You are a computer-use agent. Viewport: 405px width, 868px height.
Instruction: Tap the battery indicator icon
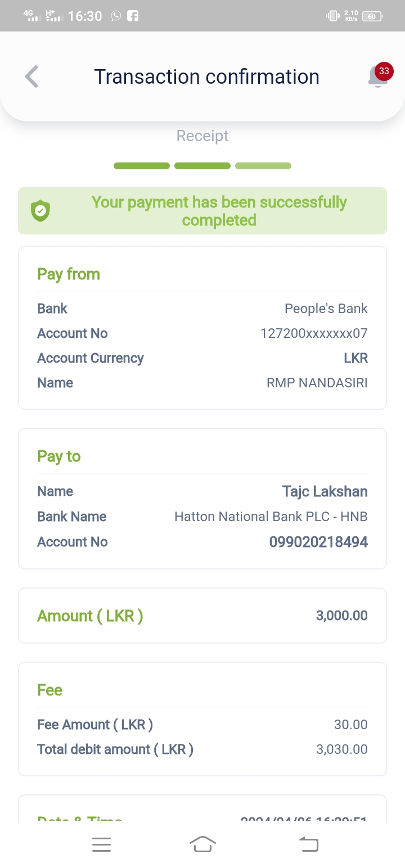[x=372, y=16]
